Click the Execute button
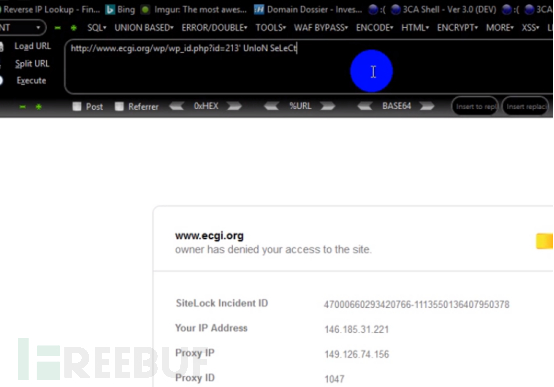The width and height of the screenshot is (554, 387). [x=31, y=81]
